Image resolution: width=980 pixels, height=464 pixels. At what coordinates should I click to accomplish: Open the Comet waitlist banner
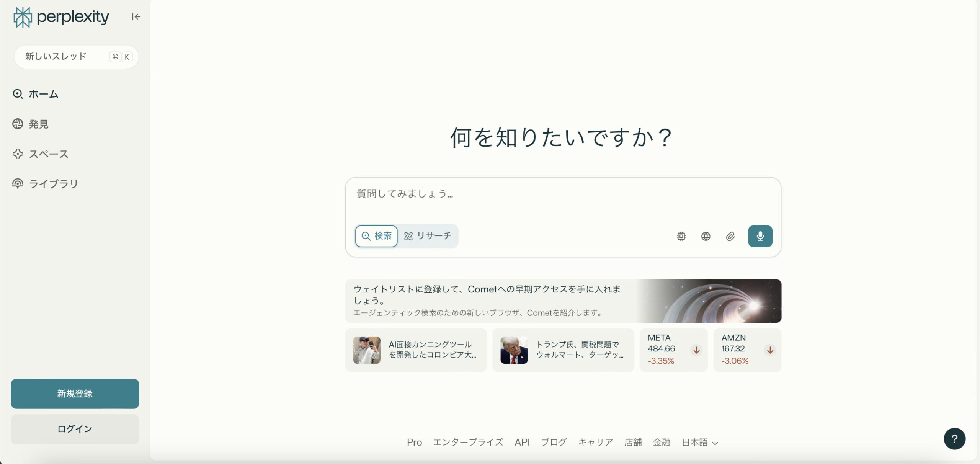pyautogui.click(x=563, y=301)
